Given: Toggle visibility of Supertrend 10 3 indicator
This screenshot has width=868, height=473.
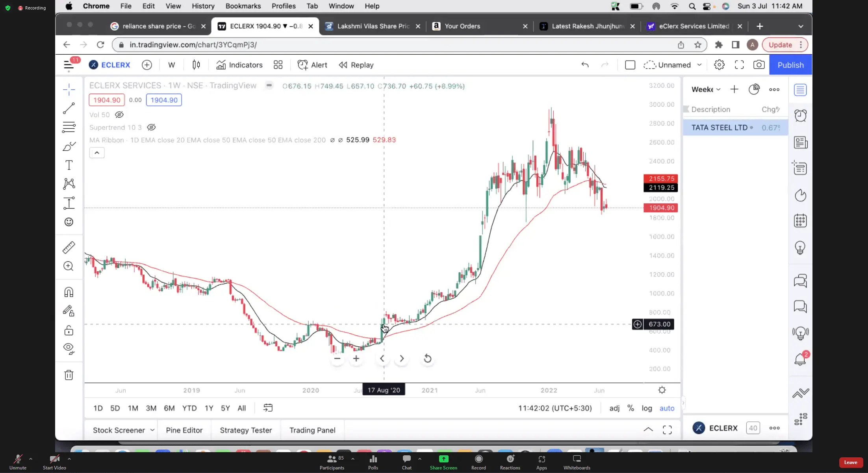Looking at the screenshot, I should coord(151,127).
